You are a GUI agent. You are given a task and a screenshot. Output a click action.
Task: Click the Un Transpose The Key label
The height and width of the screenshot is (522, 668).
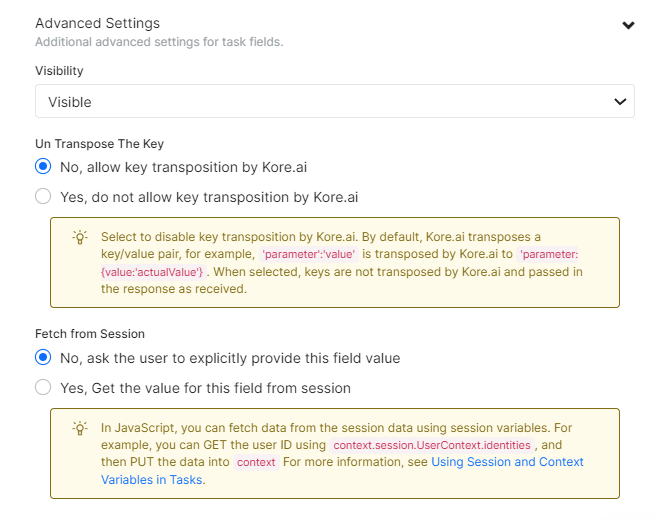[99, 144]
